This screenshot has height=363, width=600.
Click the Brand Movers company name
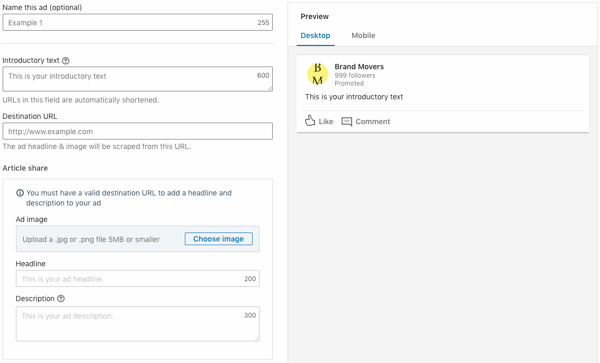359,67
